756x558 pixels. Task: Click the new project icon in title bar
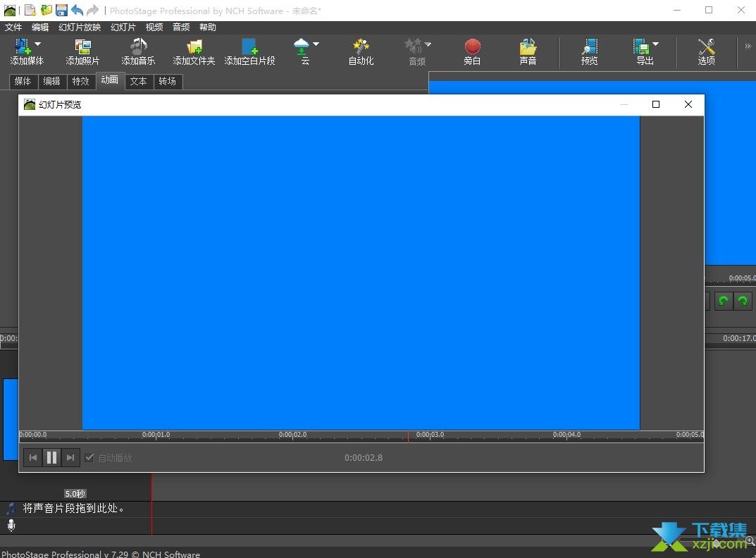click(30, 10)
